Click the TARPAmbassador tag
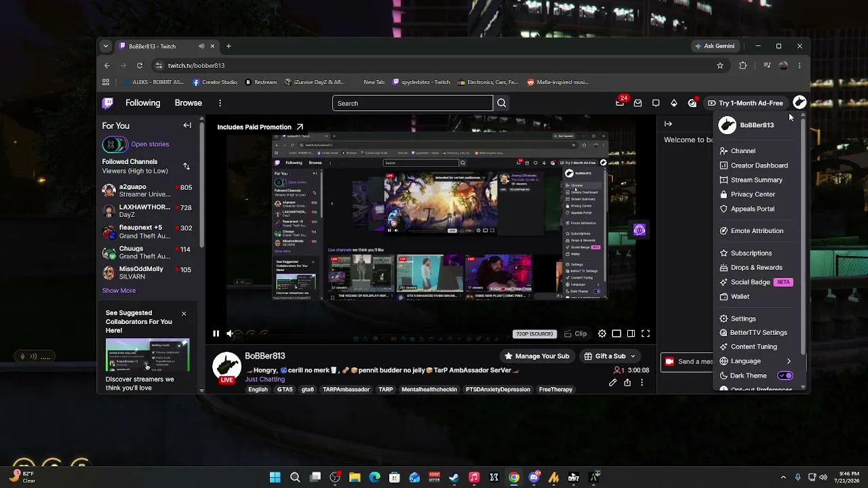Screen dimensions: 868x488 (x=346, y=389)
